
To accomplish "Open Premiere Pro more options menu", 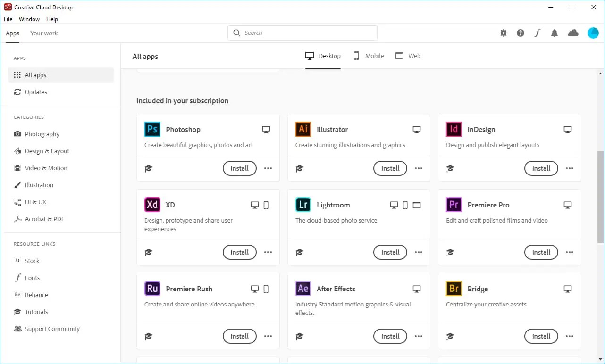I will coord(570,252).
